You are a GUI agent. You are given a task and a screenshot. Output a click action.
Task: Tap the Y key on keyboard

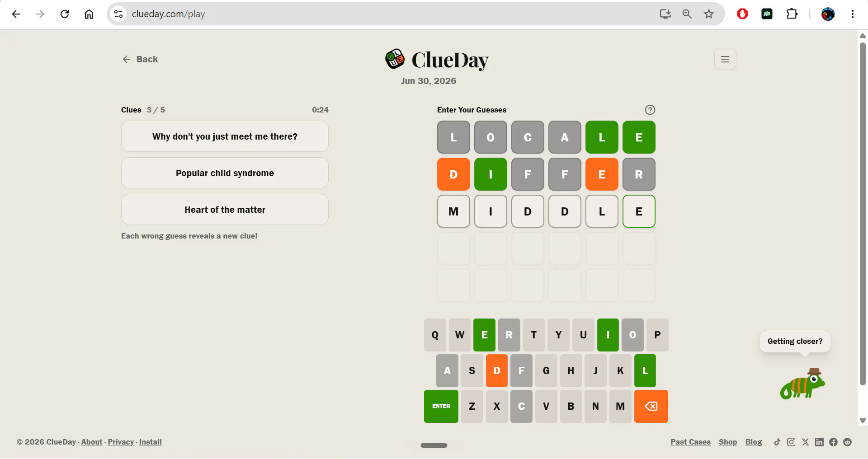pos(558,335)
